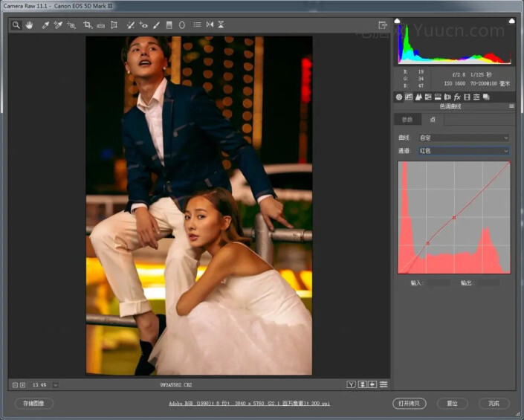Select the Hand tool
Viewport: 524px width, 420px height.
tap(30, 25)
